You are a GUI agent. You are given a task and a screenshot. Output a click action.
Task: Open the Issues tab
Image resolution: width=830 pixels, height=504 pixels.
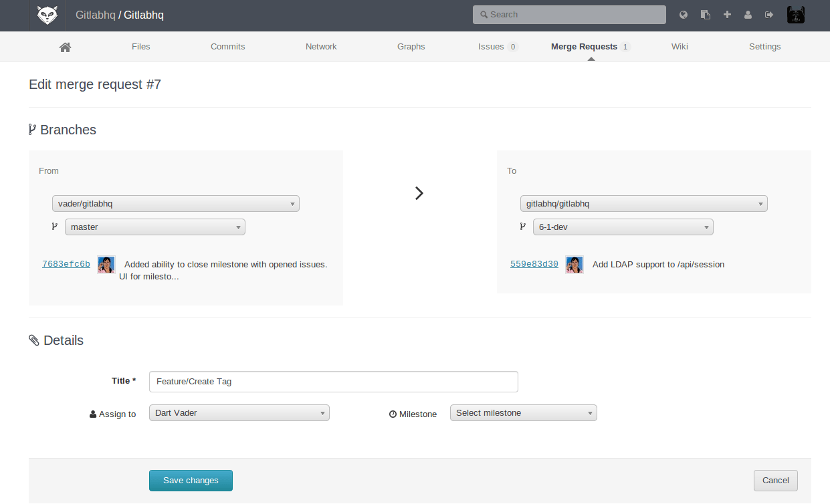pyautogui.click(x=492, y=46)
